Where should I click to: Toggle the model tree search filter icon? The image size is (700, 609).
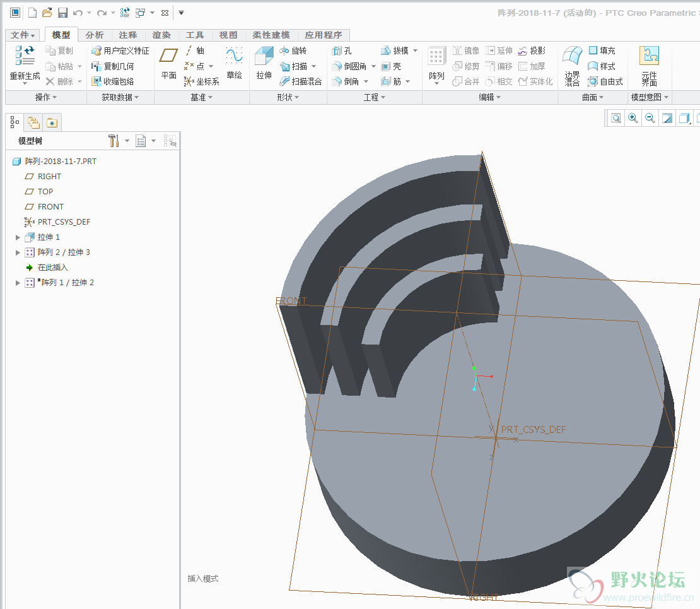(x=170, y=141)
